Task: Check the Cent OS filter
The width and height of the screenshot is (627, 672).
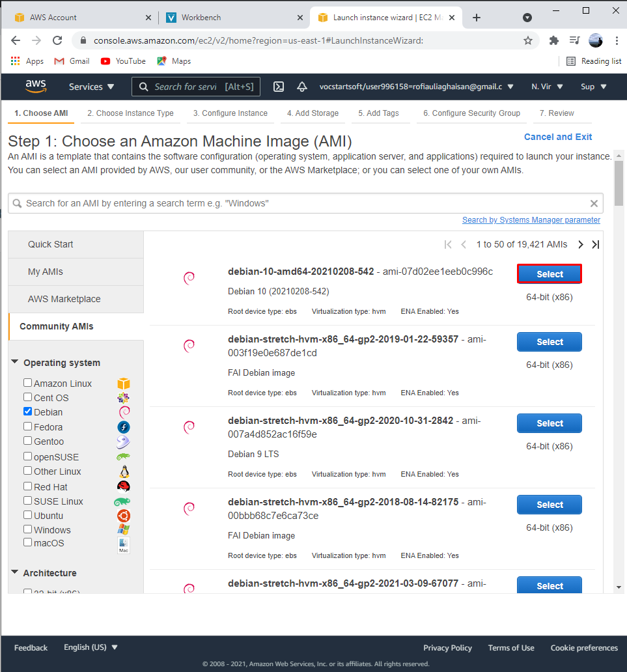Action: click(x=28, y=397)
